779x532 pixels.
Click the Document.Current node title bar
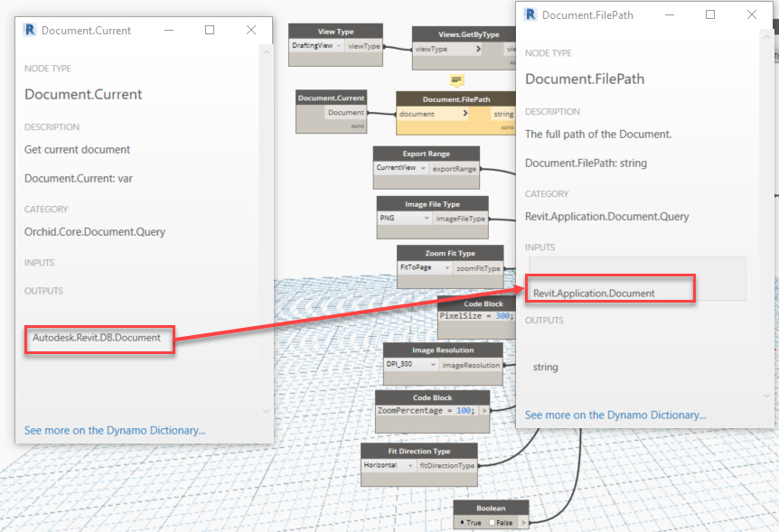click(332, 98)
